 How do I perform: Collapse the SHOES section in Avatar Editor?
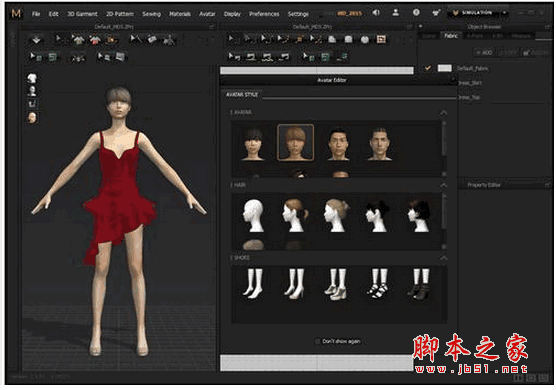[443, 258]
